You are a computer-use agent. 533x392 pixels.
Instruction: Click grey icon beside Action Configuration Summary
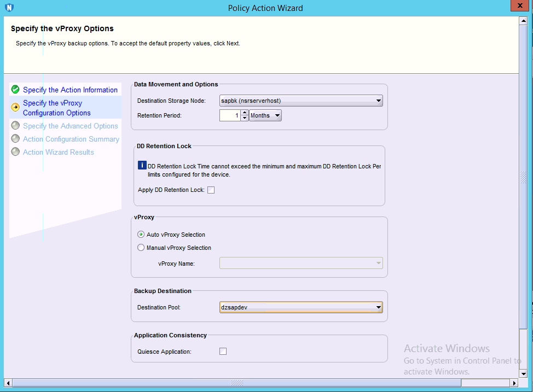15,139
